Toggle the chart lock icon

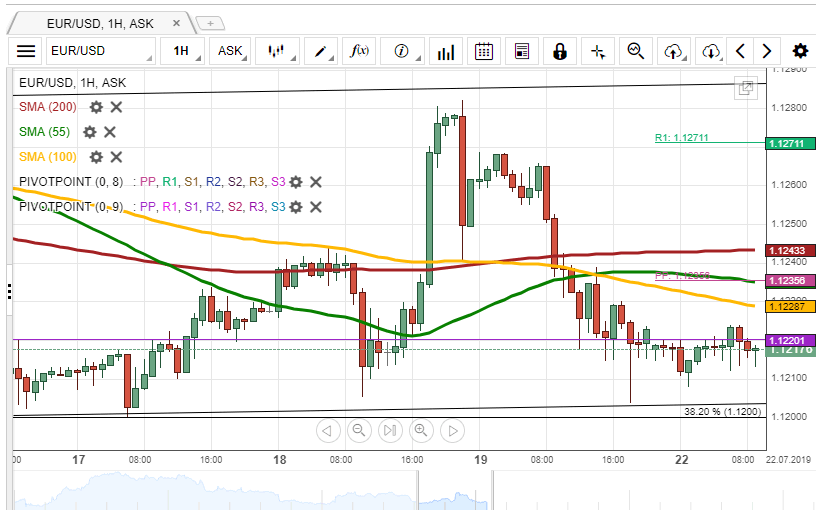coord(560,51)
